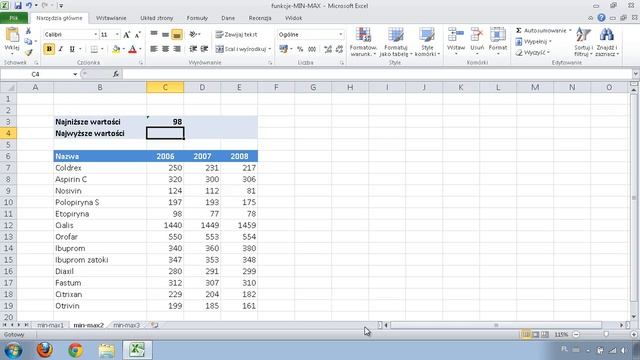Viewport: 640px width, 360px height.
Task: Apply fill color with paint bucket icon
Action: pos(116,49)
